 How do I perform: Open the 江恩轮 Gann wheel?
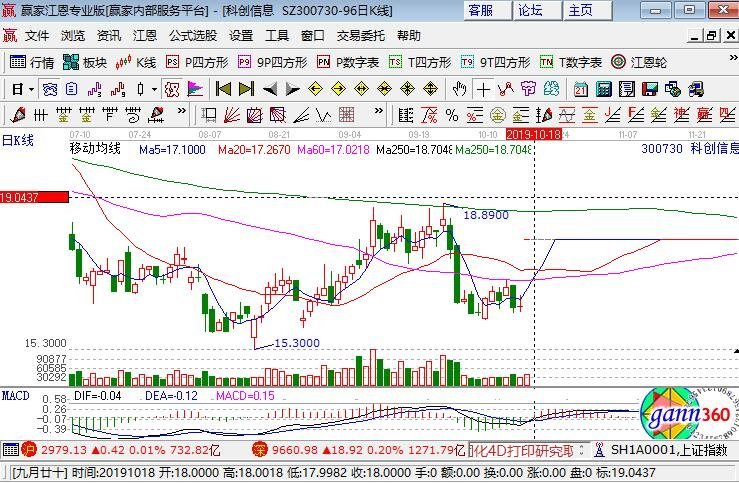[x=639, y=62]
